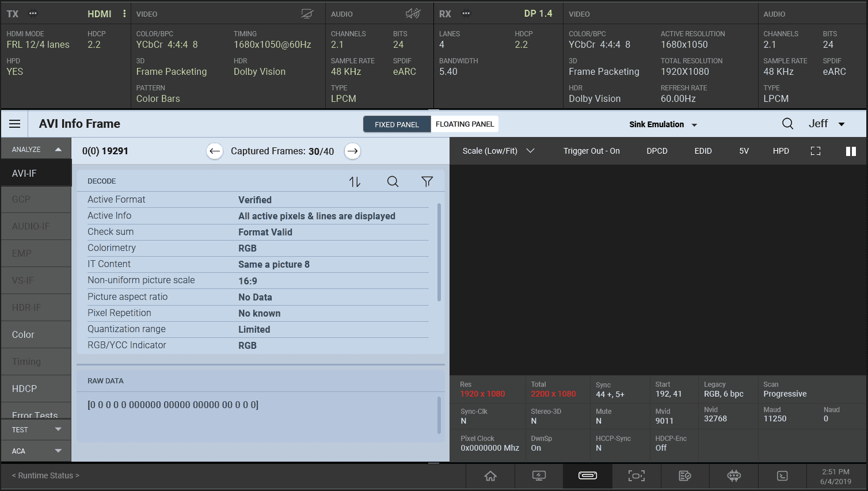Viewport: 868px width, 491px height.
Task: Select the AVI-IF tab
Action: (36, 173)
